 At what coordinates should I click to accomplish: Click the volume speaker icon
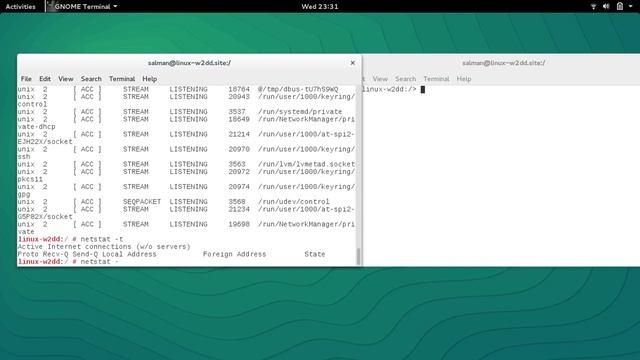606,7
